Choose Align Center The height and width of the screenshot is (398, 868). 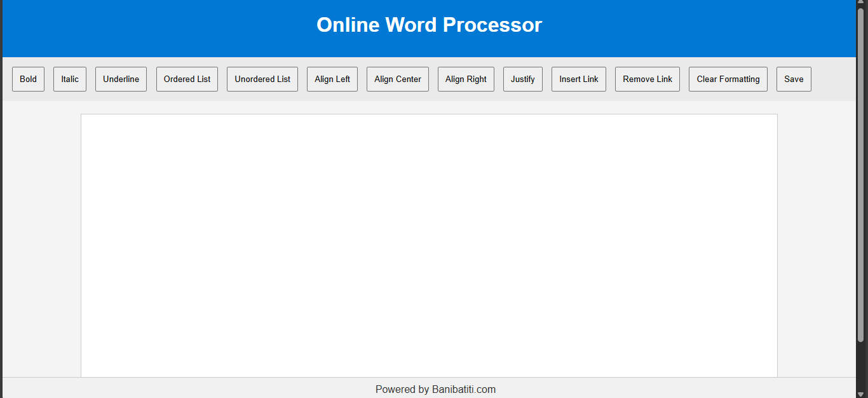[x=397, y=79]
